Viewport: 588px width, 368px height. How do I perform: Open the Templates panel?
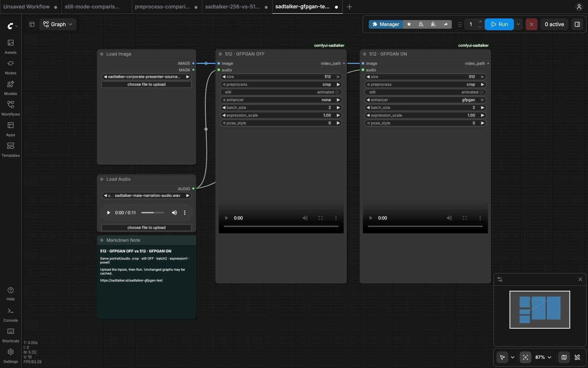pyautogui.click(x=10, y=150)
